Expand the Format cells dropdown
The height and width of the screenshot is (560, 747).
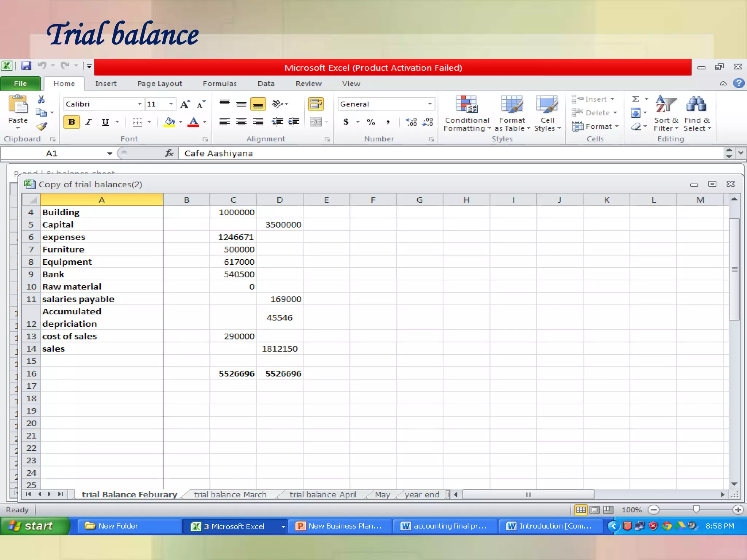tap(617, 127)
